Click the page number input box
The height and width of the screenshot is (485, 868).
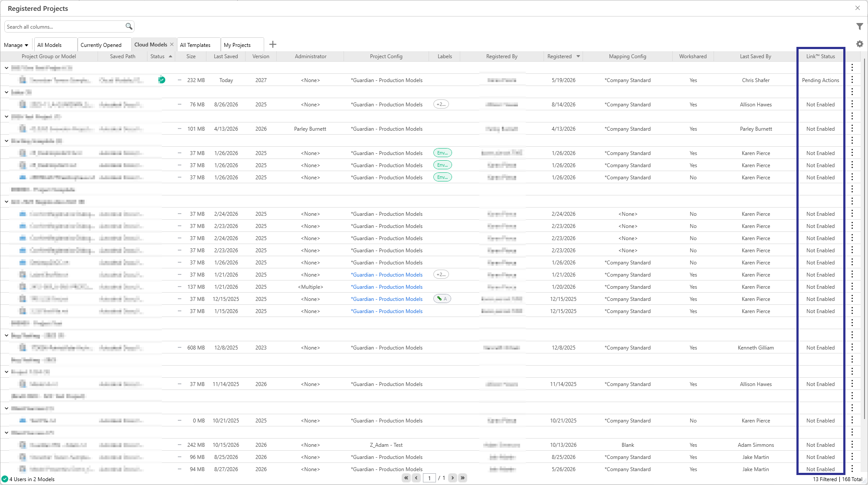429,478
